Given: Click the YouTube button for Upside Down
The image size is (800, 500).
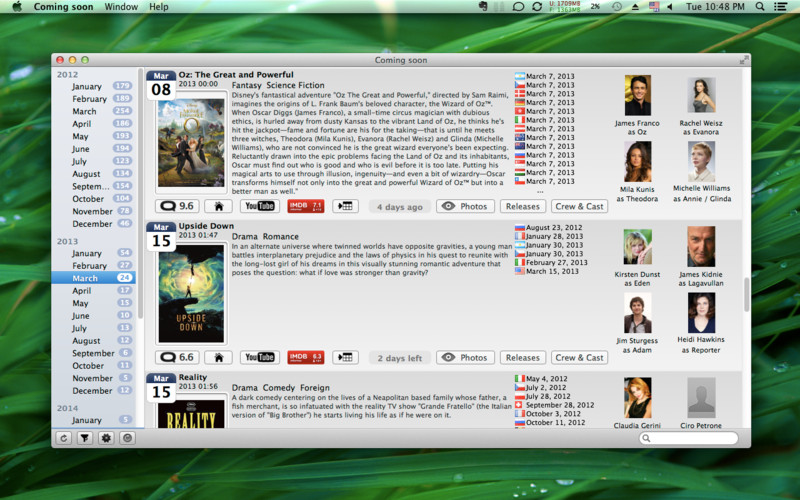Looking at the screenshot, I should [x=260, y=357].
